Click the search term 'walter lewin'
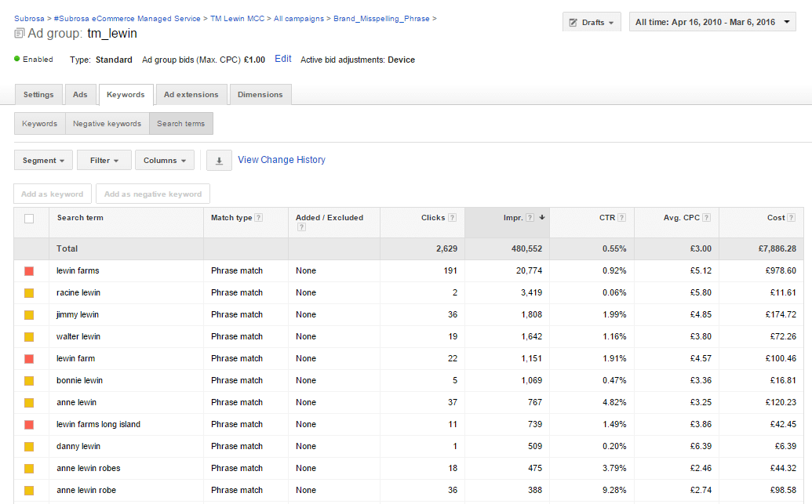The width and height of the screenshot is (812, 504). pyautogui.click(x=78, y=337)
